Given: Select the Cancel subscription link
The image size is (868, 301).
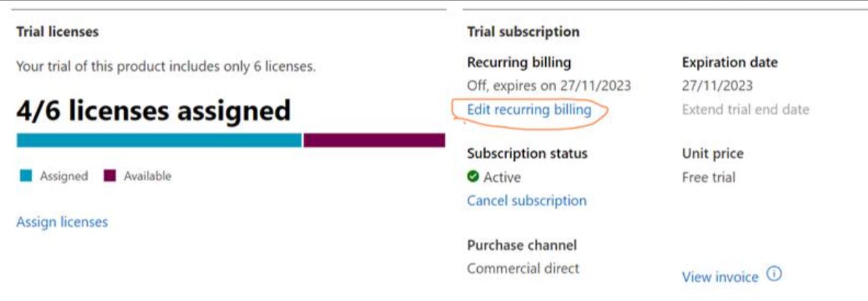Looking at the screenshot, I should pyautogui.click(x=526, y=200).
